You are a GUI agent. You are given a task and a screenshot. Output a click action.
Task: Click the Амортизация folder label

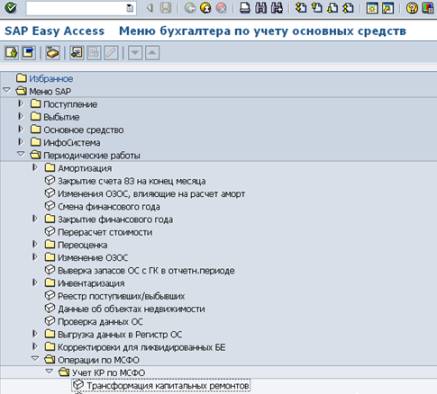(x=85, y=168)
